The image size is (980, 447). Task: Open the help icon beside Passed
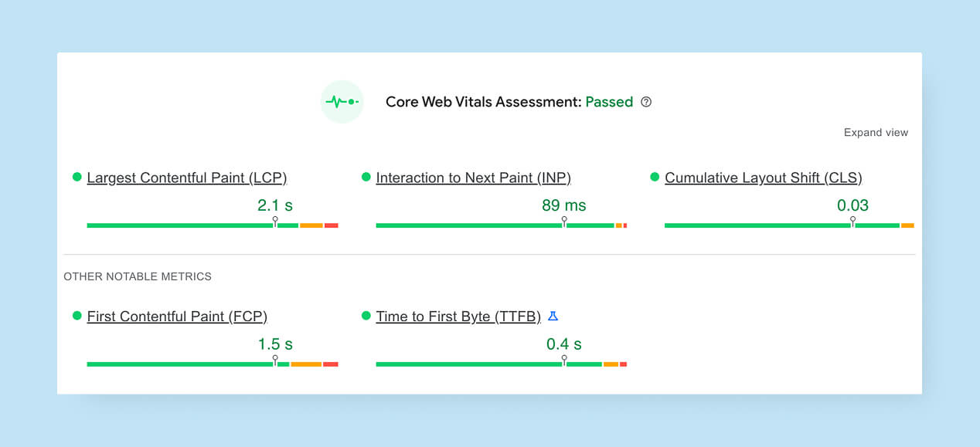click(x=646, y=102)
